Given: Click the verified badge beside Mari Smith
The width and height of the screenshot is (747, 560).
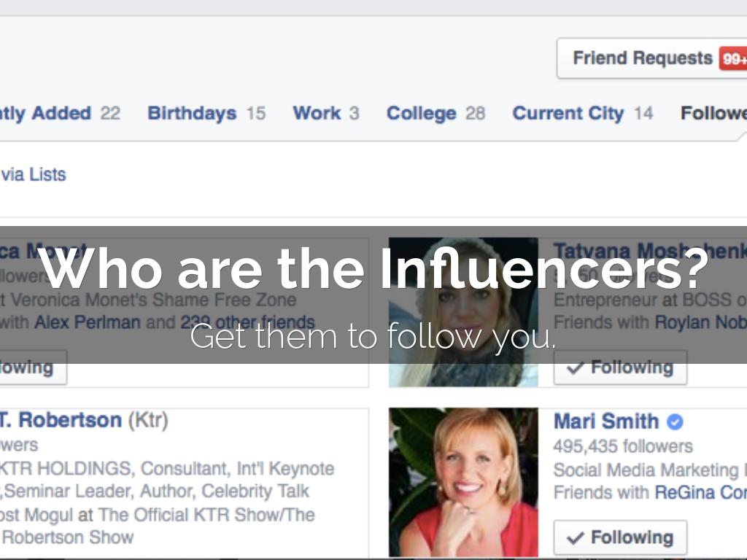Looking at the screenshot, I should [676, 421].
